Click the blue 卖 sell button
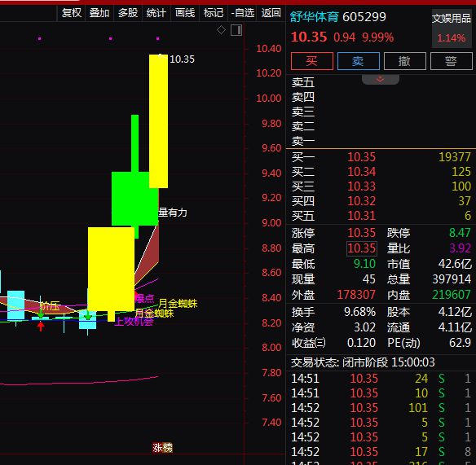476x465 pixels. [358, 61]
